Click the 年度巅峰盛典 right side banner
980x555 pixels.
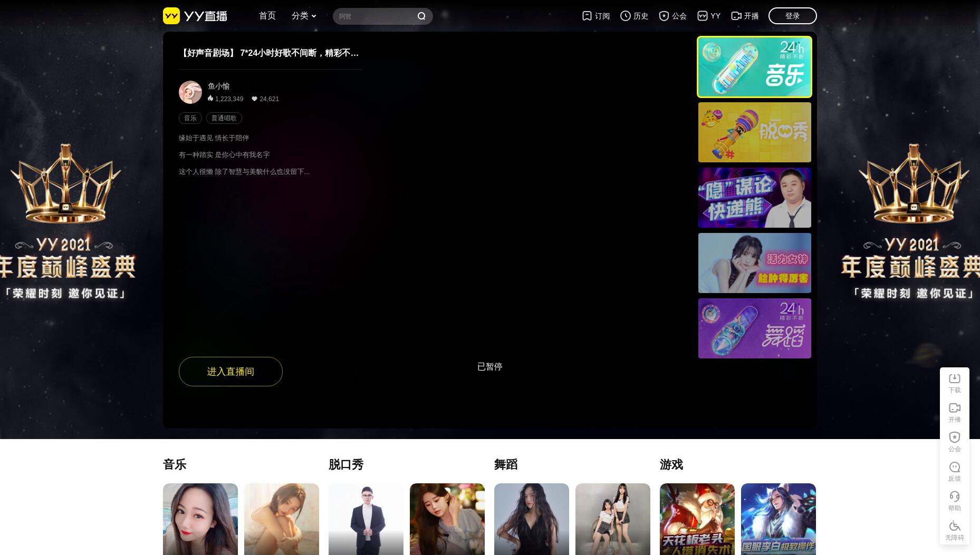910,221
